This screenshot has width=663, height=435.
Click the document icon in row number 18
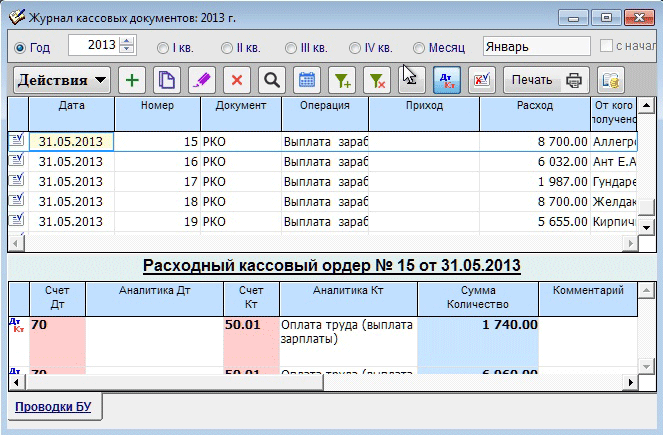17,200
